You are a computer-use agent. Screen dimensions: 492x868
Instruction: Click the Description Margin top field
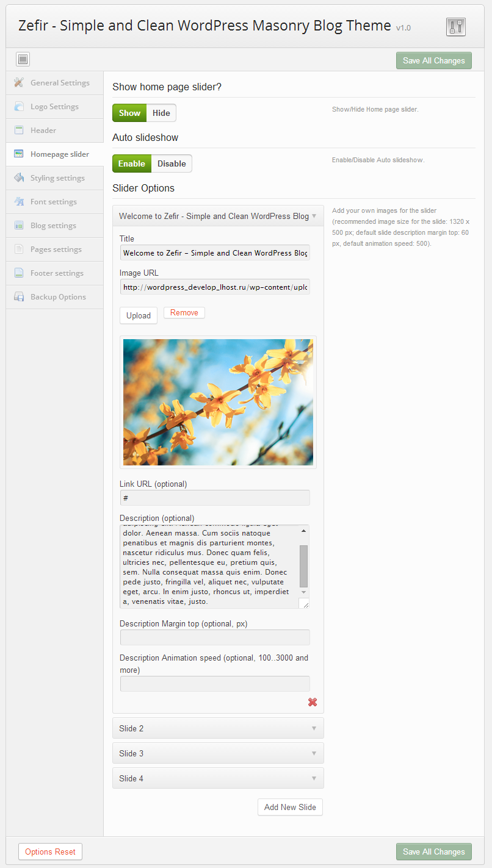215,637
